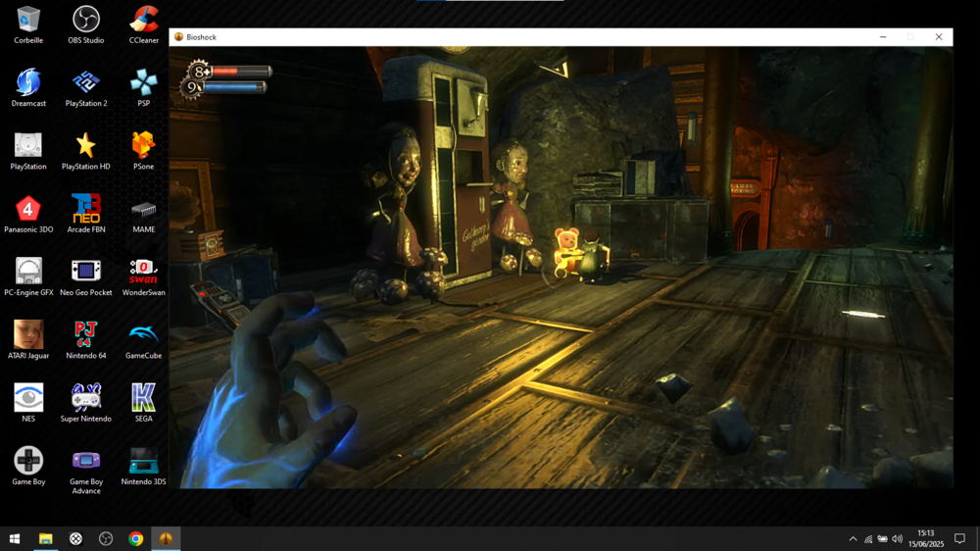Expand the hidden system tray icons
Image resolution: width=980 pixels, height=551 pixels.
[x=853, y=539]
